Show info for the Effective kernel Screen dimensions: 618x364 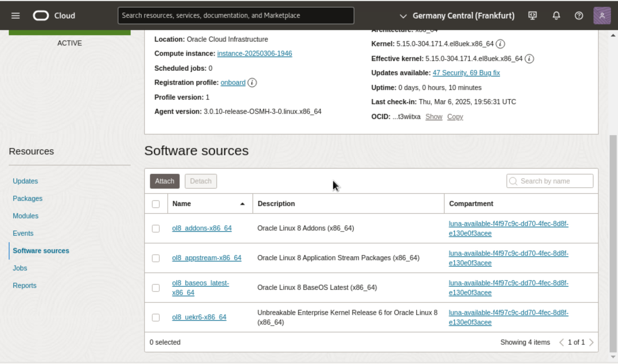[529, 58]
